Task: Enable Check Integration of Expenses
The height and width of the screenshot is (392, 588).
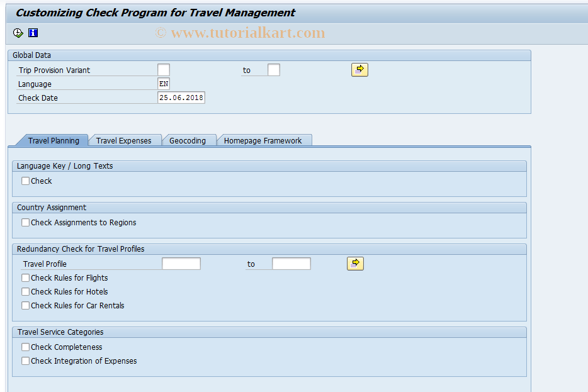Action: pos(25,361)
